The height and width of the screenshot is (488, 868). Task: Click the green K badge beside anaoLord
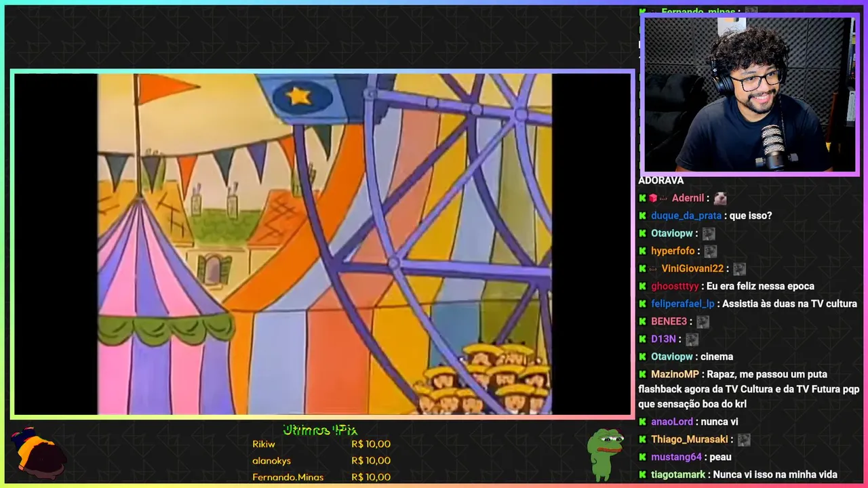[x=642, y=422]
